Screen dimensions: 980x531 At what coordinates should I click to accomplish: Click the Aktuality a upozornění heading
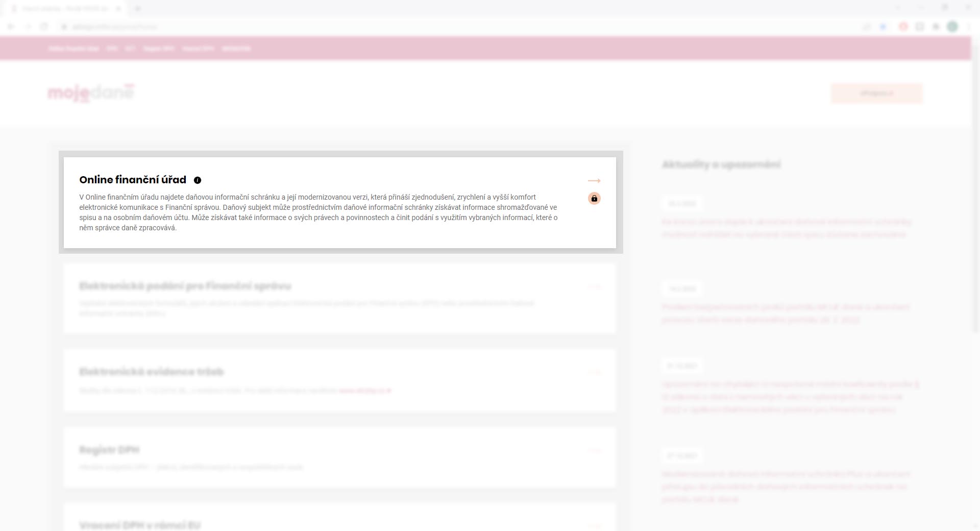721,164
